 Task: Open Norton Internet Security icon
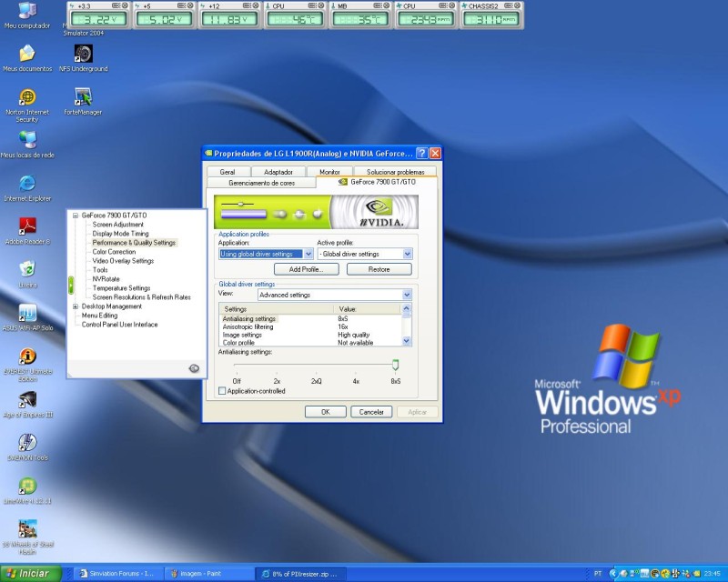(27, 97)
